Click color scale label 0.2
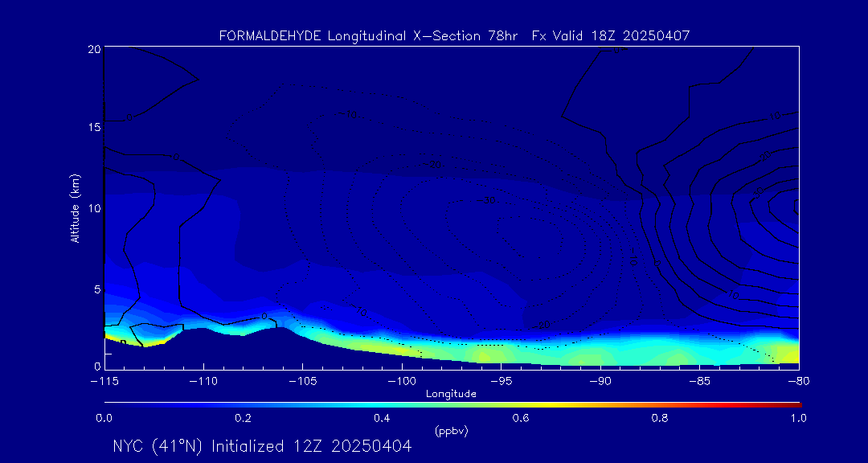868x463 pixels. (243, 418)
